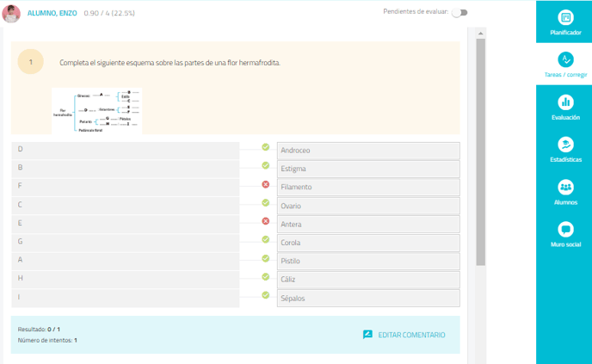The height and width of the screenshot is (364, 592).
Task: Click the Resultado: 0 / 1 text
Action: point(39,330)
